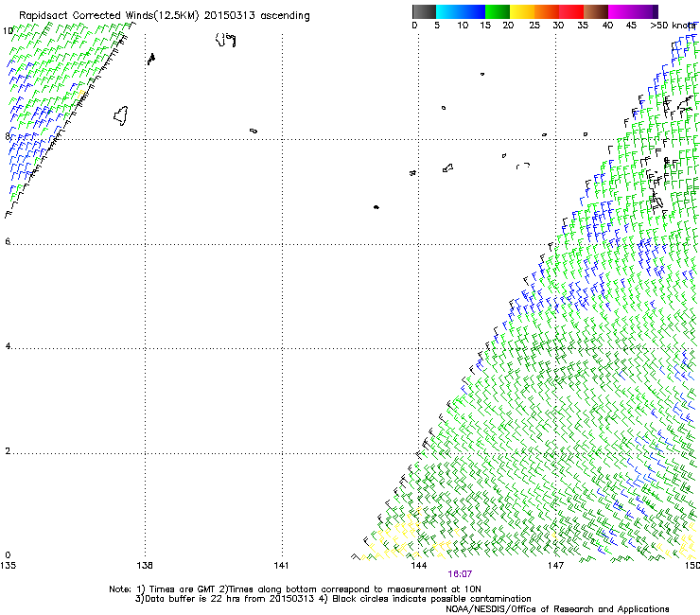This screenshot has width=700, height=615.
Task: Click the brown 35-40 knots legend swatch
Action: (596, 11)
